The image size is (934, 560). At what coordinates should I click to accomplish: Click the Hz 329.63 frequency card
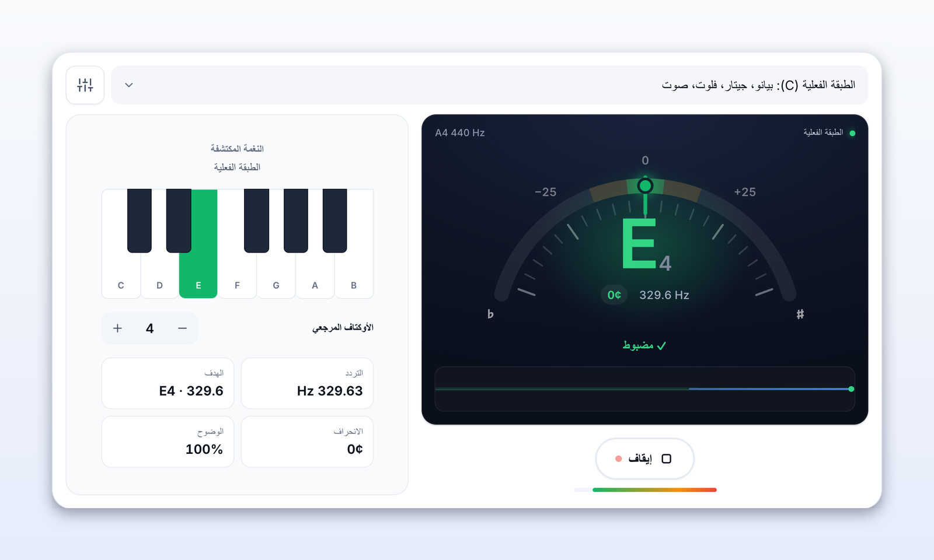coord(307,383)
